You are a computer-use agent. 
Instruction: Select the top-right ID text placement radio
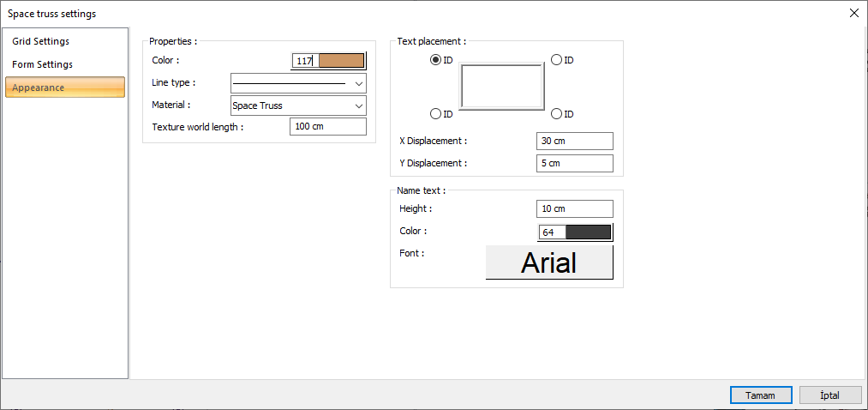tap(556, 60)
